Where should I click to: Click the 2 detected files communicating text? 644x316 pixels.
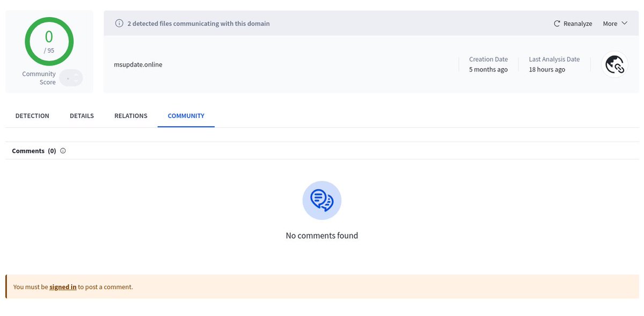[199, 24]
